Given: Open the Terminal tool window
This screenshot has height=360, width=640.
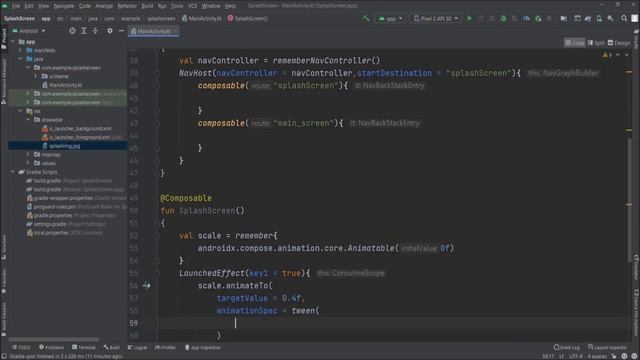Looking at the screenshot, I should [x=83, y=347].
